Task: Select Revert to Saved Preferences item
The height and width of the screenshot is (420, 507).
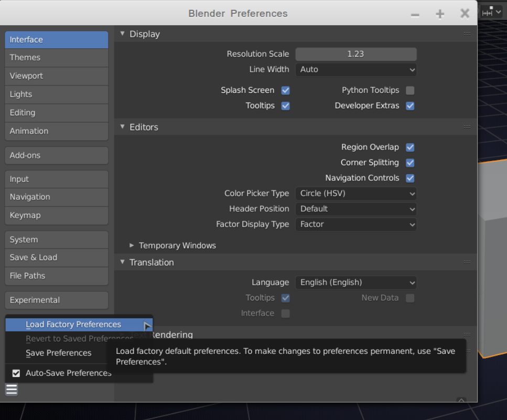Action: click(x=79, y=339)
